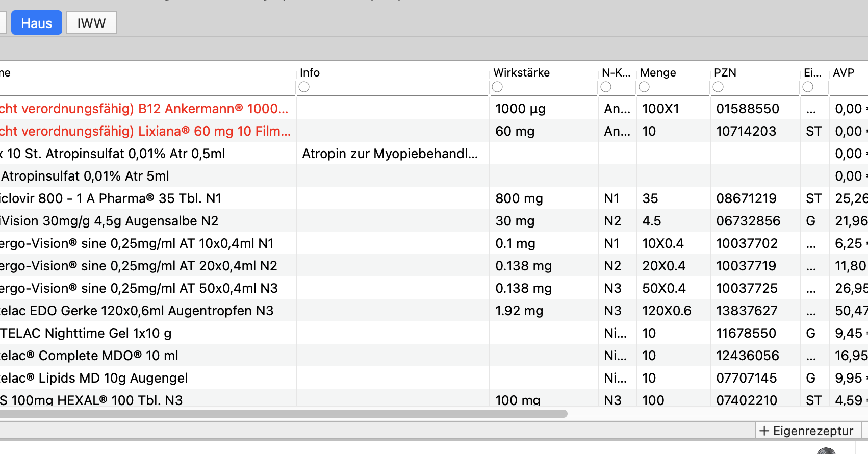This screenshot has height=454, width=868.
Task: Toggle the radio circle under Menge header
Action: [644, 87]
